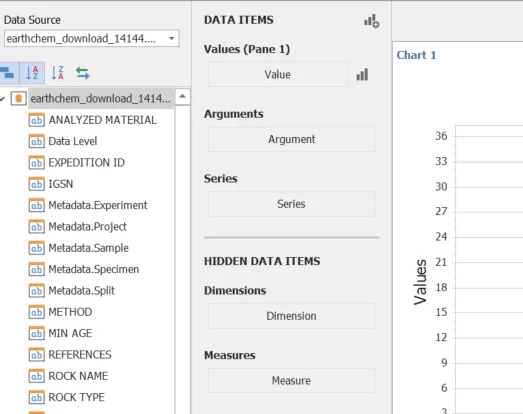Click the string type icon beside EXPEDITION ID
This screenshot has height=414, width=523.
(x=36, y=163)
